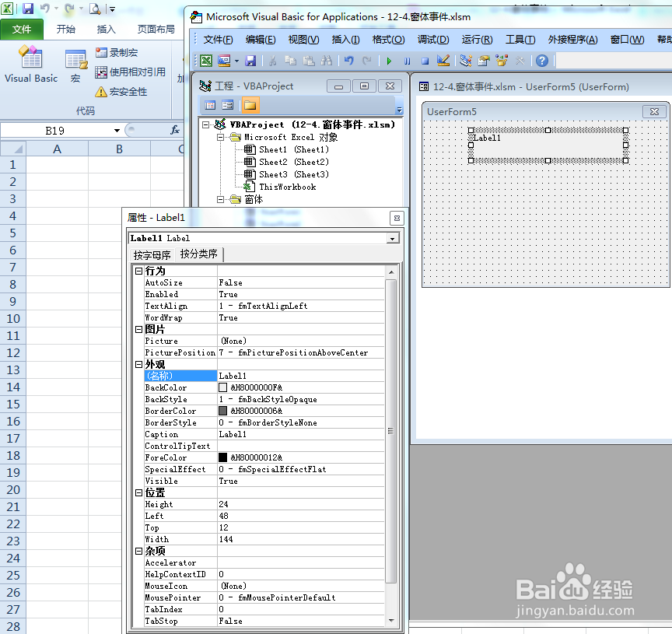Screen dimensions: 672x634
Task: Click the Excel Name Box showing B19
Action: tap(56, 131)
